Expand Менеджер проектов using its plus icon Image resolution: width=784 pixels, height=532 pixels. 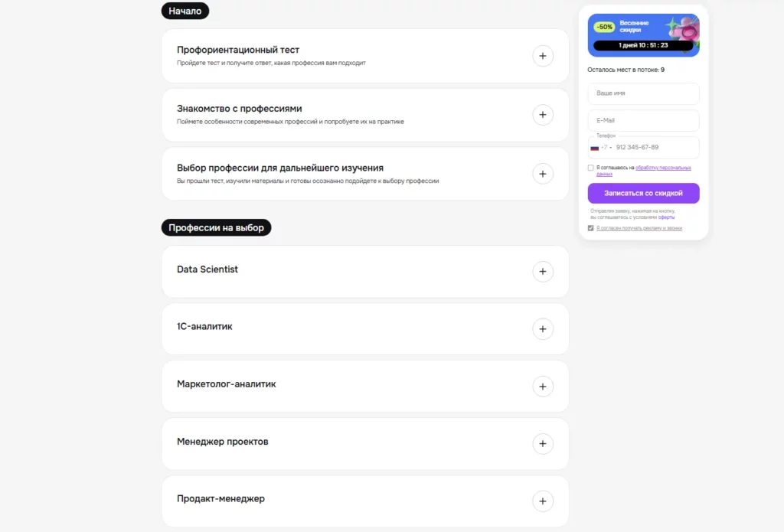click(x=543, y=443)
